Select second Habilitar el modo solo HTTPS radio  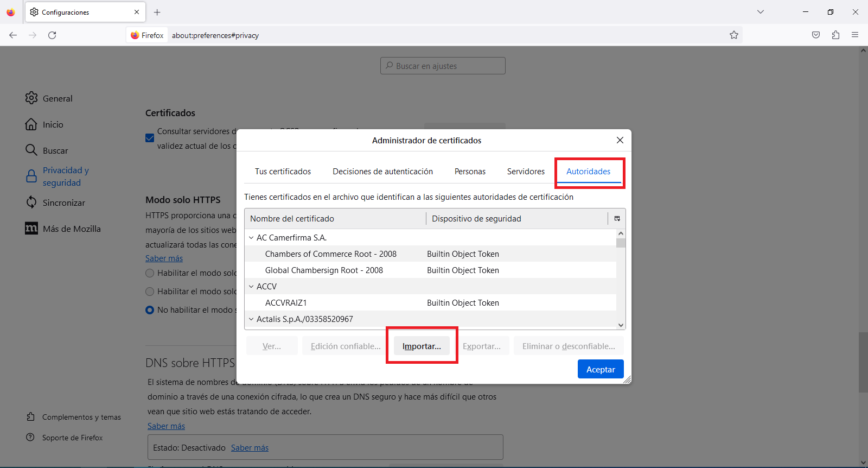pyautogui.click(x=150, y=292)
